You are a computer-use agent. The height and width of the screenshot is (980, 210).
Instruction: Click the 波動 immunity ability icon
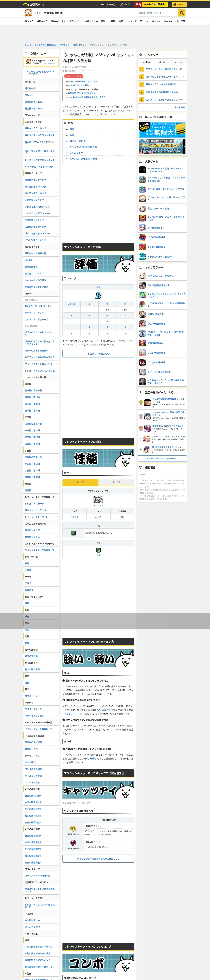point(98,550)
